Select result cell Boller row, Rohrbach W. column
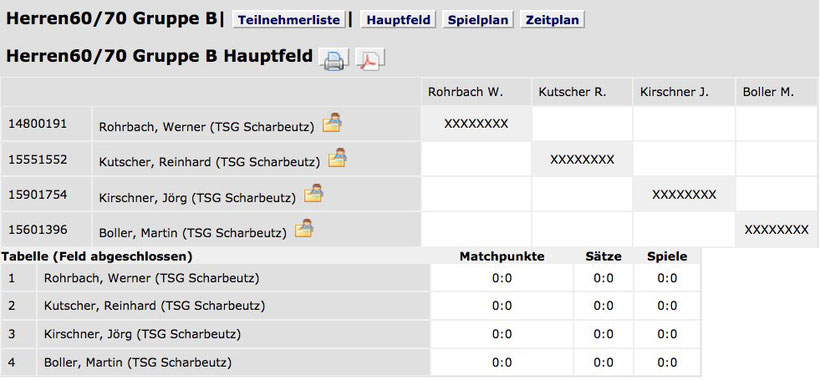This screenshot has width=820, height=380. click(476, 229)
